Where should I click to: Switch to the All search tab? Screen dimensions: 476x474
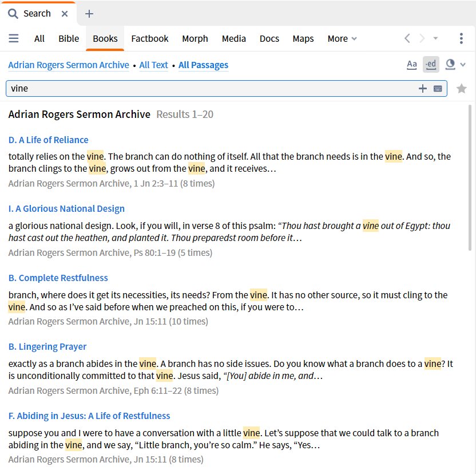point(39,38)
